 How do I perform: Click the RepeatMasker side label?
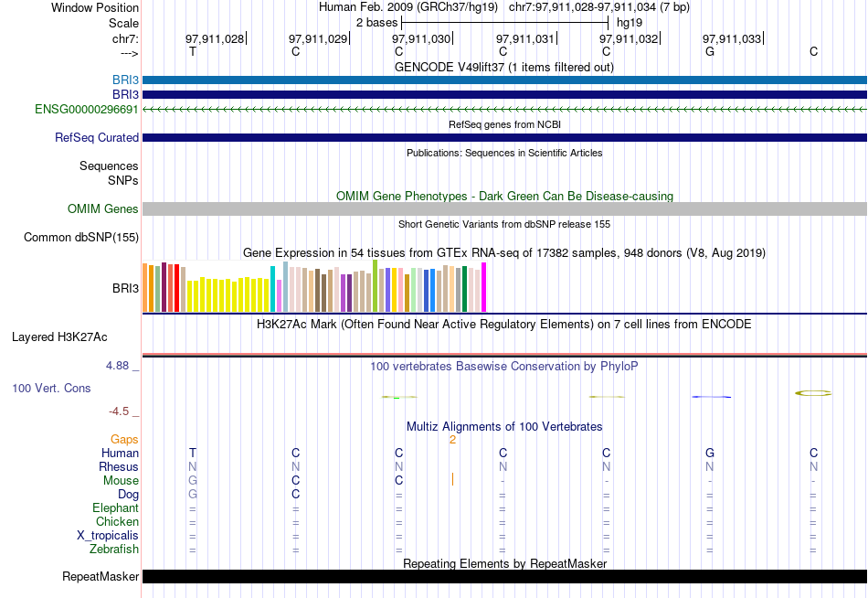(x=101, y=576)
